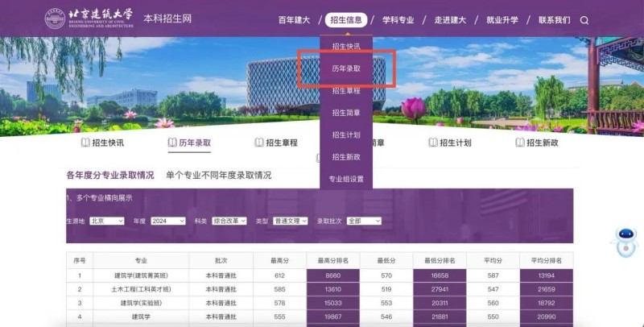The image size is (644, 327).
Task: Click the book icon beside 招生新政
Action: tap(519, 143)
